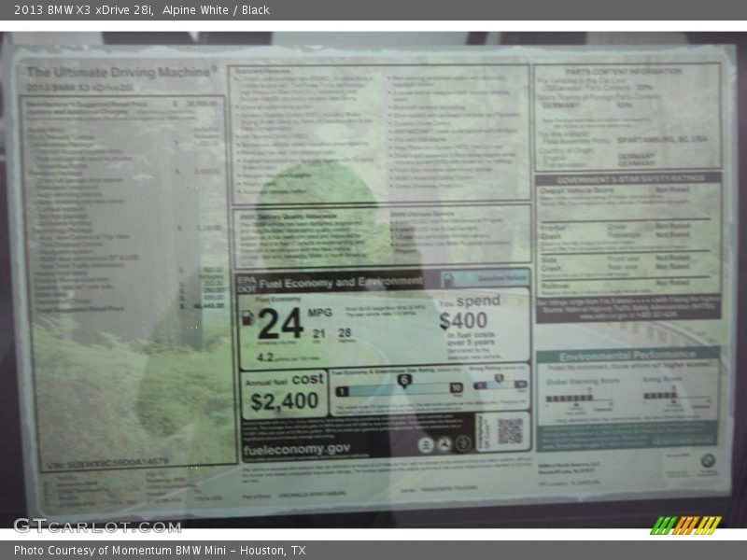Click the Smog Score bar in Environmental Performance

click(660, 396)
